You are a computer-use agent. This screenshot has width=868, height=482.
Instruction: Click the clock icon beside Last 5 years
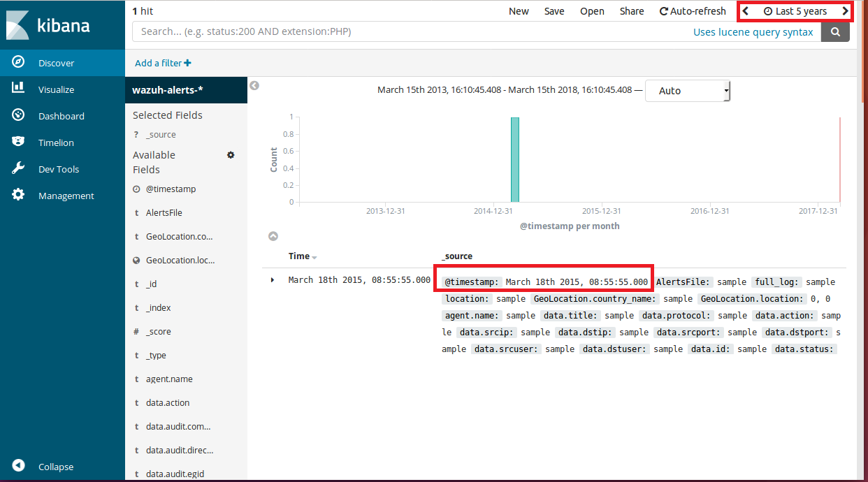click(768, 11)
